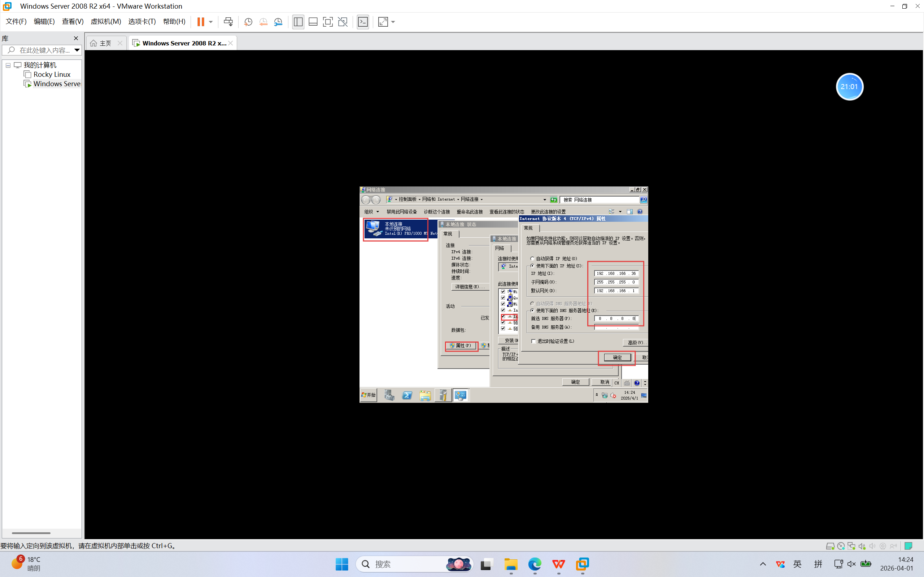924x577 pixels.
Task: Show the console view icon
Action: click(x=363, y=22)
